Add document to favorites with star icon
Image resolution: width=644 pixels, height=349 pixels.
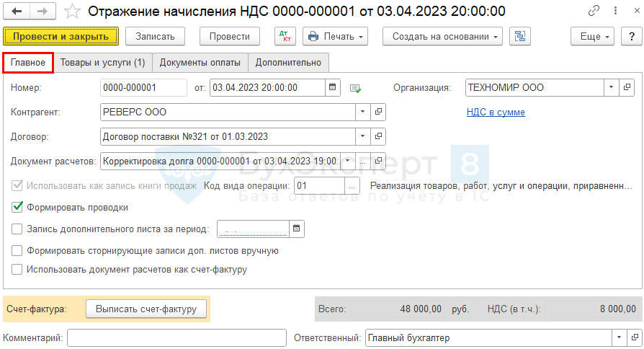coord(72,12)
